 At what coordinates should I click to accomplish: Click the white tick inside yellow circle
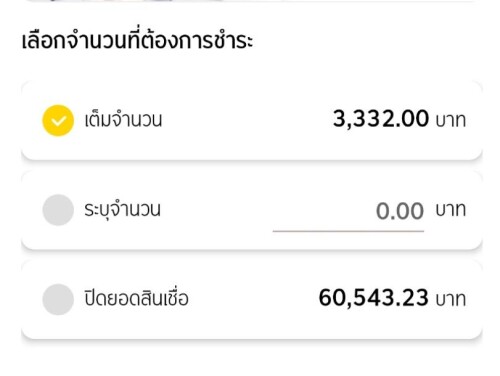pyautogui.click(x=58, y=121)
